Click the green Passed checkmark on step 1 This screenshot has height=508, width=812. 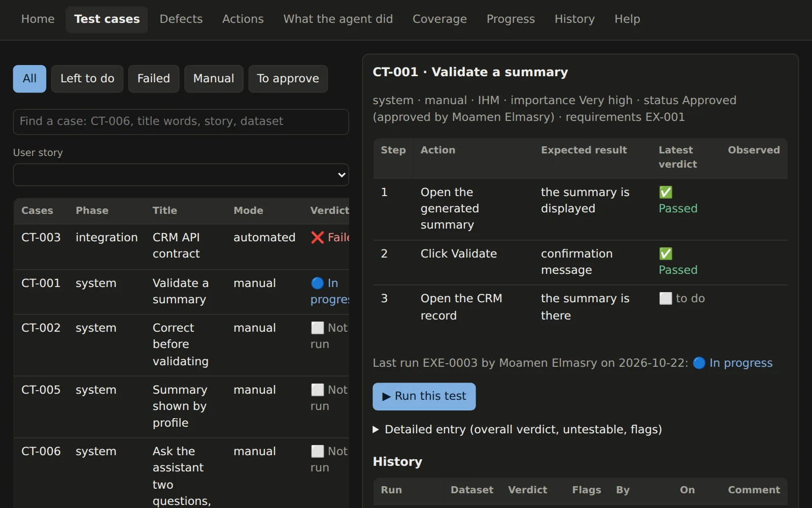(665, 192)
